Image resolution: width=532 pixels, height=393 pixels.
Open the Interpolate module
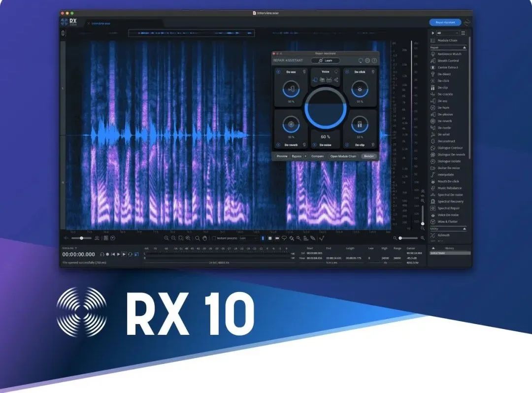[x=442, y=175]
